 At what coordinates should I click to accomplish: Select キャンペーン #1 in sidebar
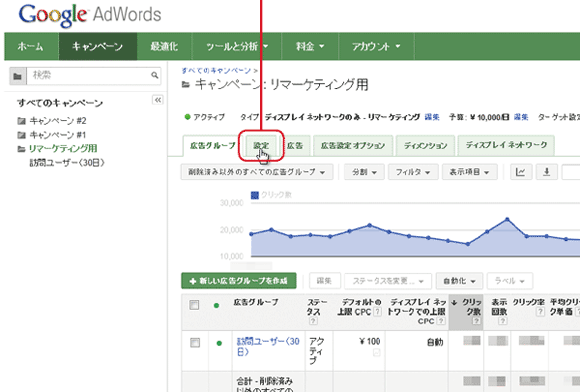click(x=58, y=135)
